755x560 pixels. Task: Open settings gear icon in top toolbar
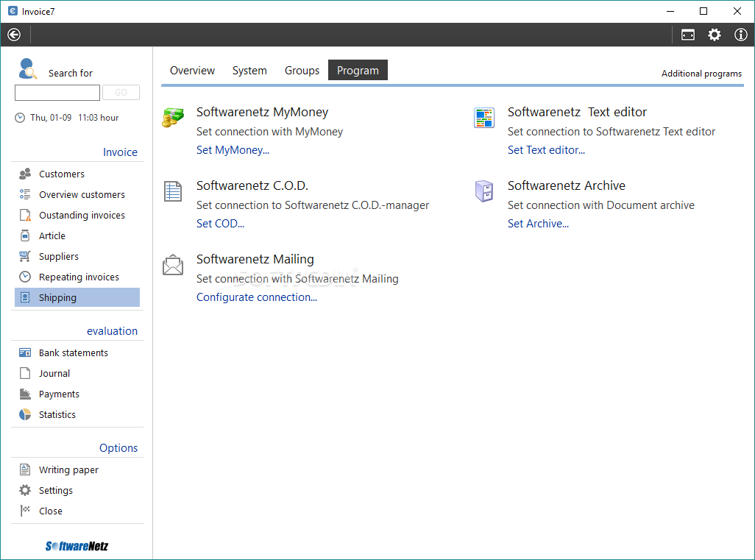(714, 35)
